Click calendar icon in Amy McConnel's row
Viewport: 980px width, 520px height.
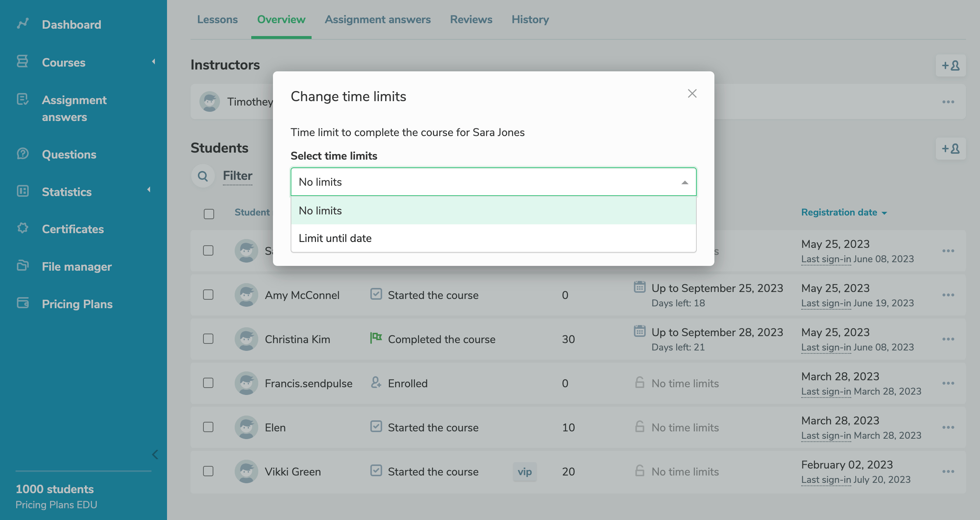639,287
